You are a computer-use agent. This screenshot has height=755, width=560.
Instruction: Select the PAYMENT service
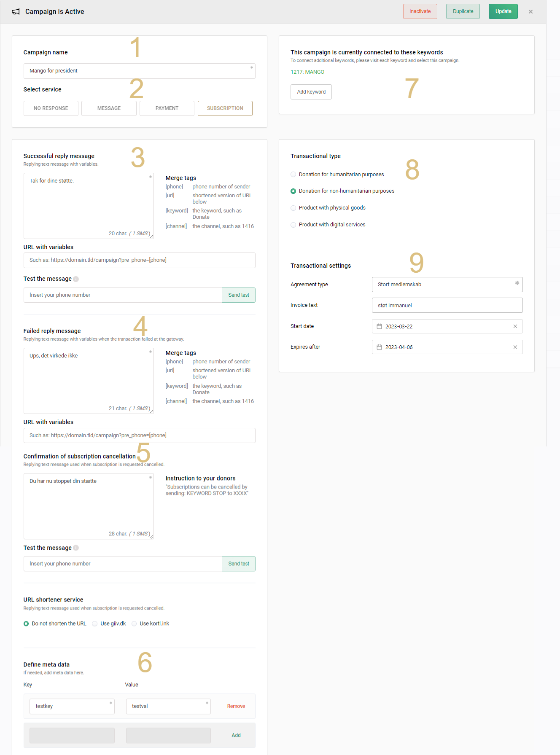(x=167, y=108)
